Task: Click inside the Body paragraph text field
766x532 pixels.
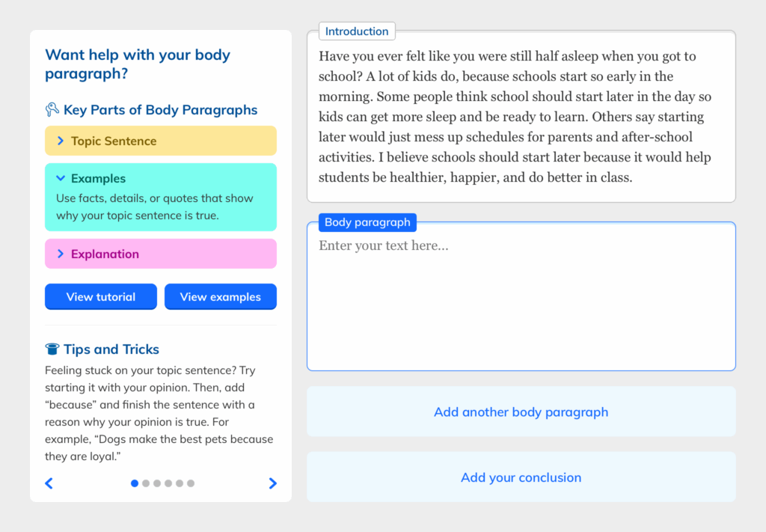Action: 521,299
